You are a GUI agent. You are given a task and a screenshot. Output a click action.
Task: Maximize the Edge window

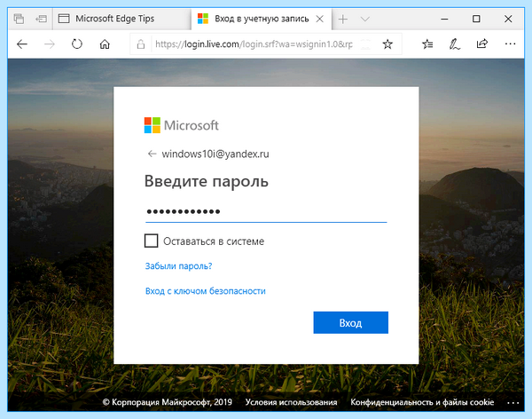[476, 19]
